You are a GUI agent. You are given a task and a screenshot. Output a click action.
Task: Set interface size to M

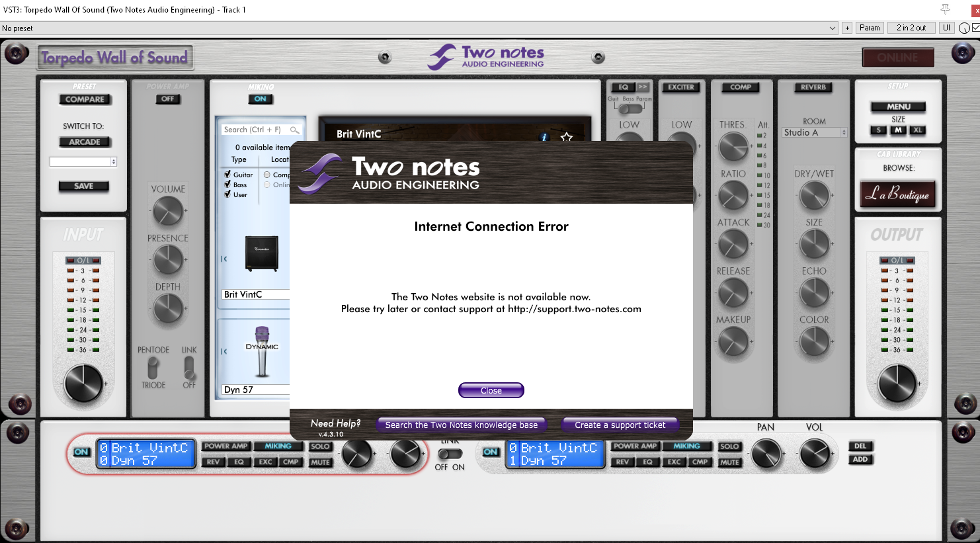point(898,130)
